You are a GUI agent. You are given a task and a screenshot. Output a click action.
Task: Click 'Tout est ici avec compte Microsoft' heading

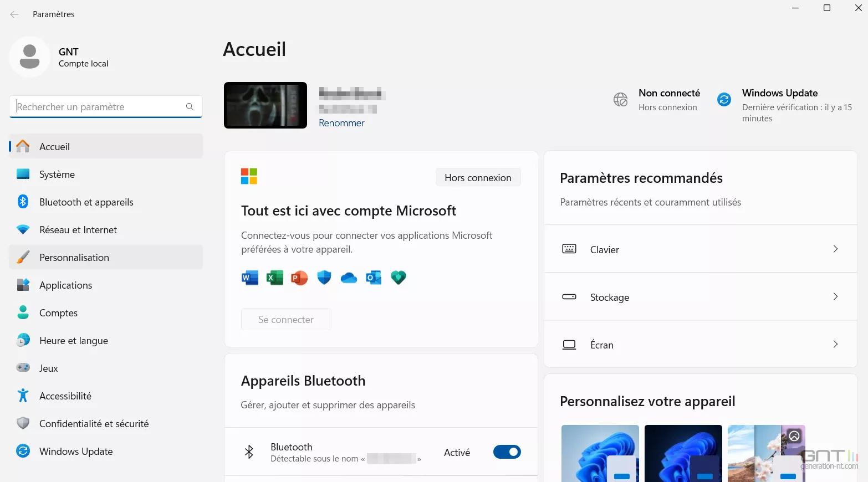click(349, 211)
